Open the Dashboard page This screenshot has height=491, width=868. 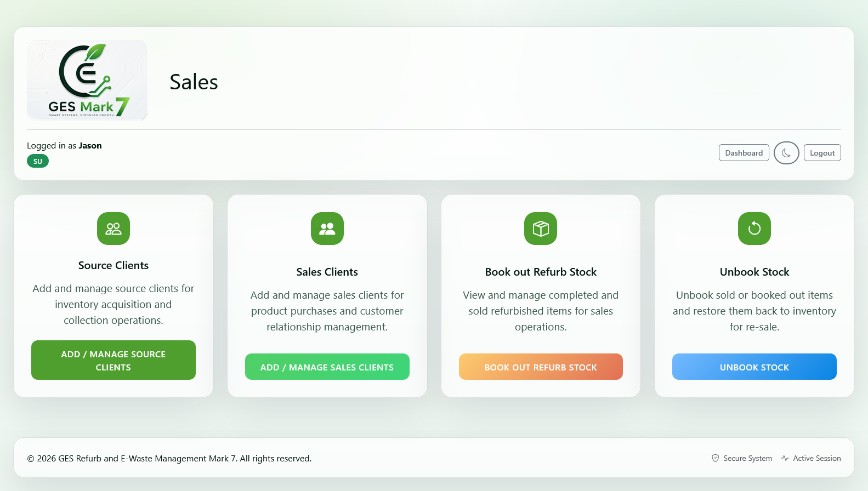coord(744,153)
